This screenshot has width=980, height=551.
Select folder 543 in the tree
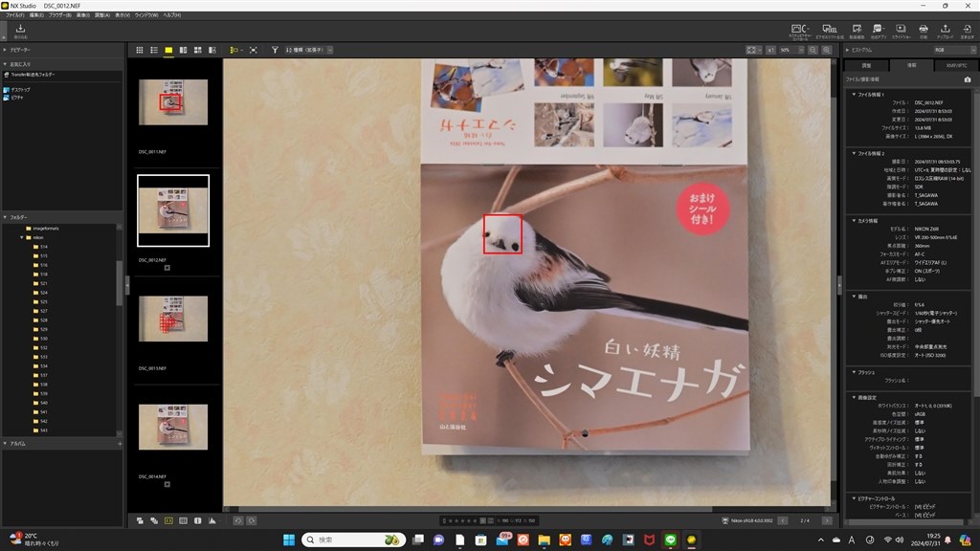point(40,430)
